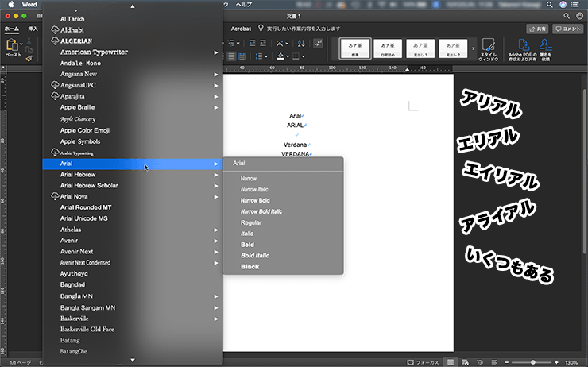Click the zoom slider handle
Viewport: 588px width, 367px height.
coord(532,361)
